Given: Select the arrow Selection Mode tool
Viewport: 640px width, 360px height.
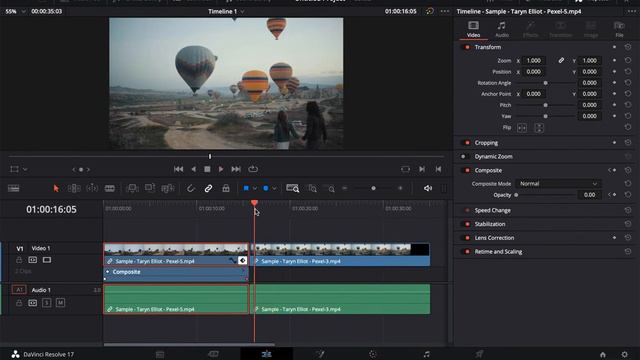Looking at the screenshot, I should click(56, 188).
